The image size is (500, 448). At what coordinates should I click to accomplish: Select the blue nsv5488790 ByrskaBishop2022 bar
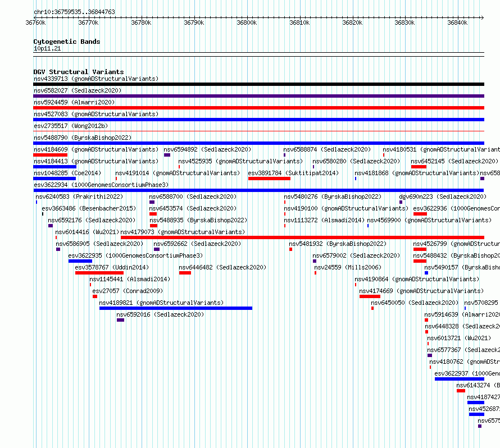point(258,143)
